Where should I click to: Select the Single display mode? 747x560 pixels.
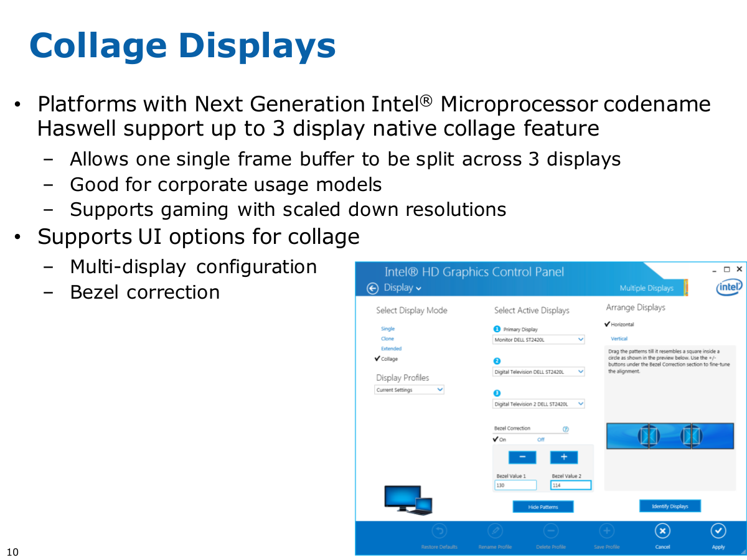(388, 329)
